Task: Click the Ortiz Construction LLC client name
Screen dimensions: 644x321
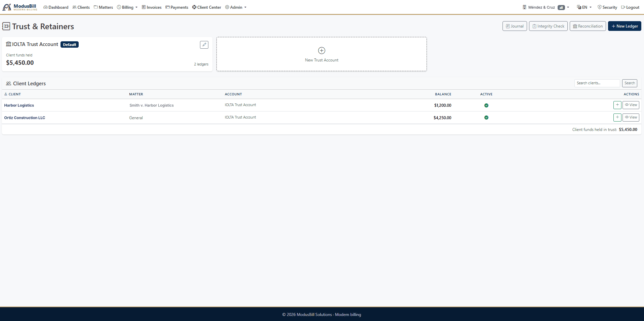Action: coord(25,118)
